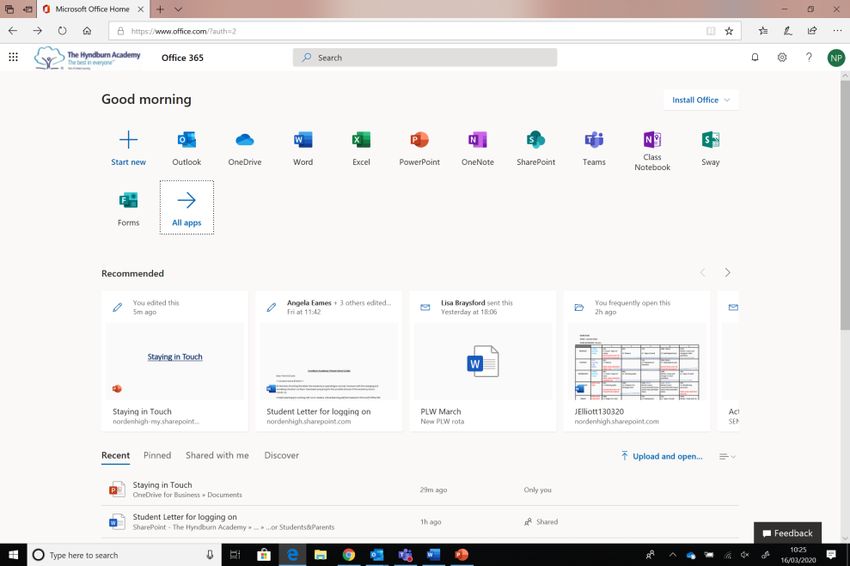Open Office settings gear
850x566 pixels.
[782, 57]
